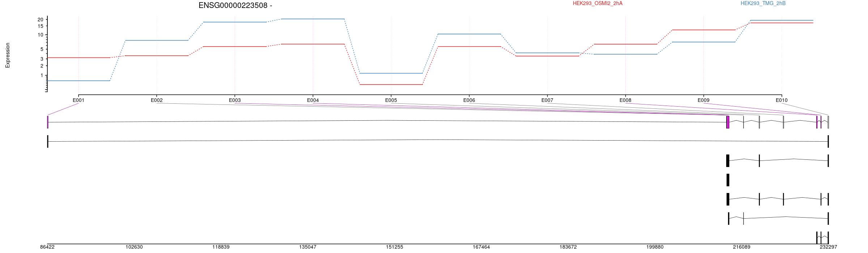868x253 pixels.
Task: Click the ENSG00000223508 gene title
Action: pyautogui.click(x=235, y=5)
